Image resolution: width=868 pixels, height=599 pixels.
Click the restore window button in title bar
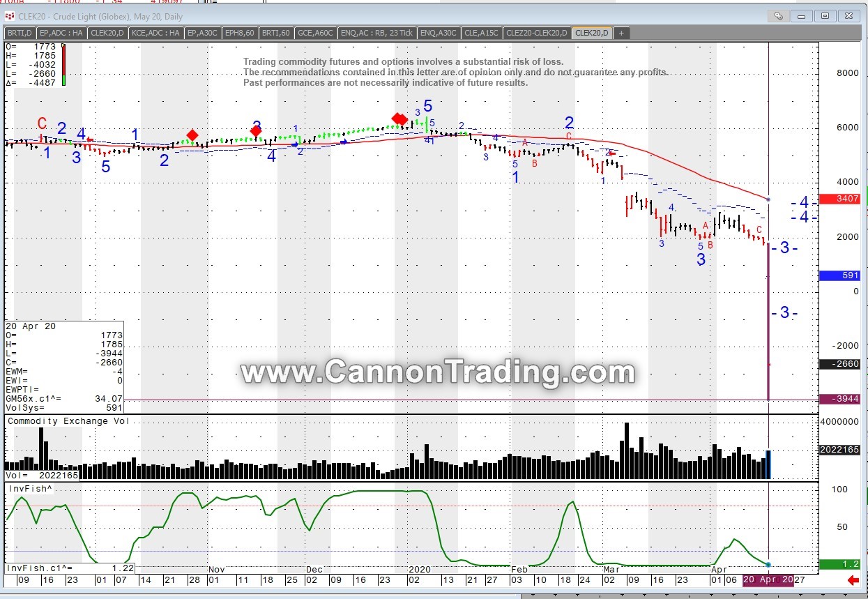click(x=825, y=15)
